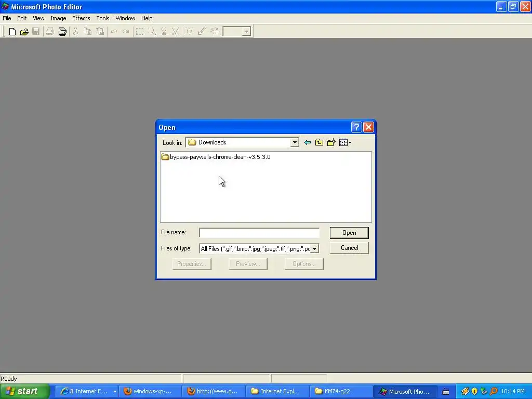Open the Effects menu

[81, 18]
